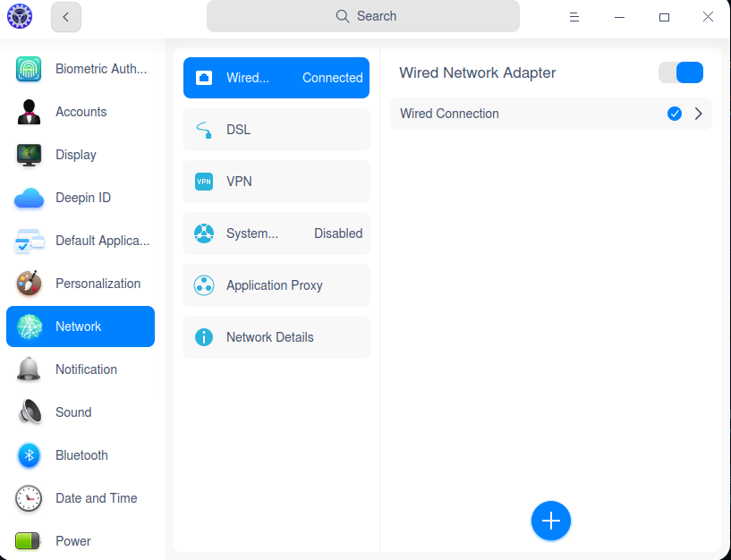Click the System Proxy icon
This screenshot has height=560, width=731.
[x=204, y=233]
